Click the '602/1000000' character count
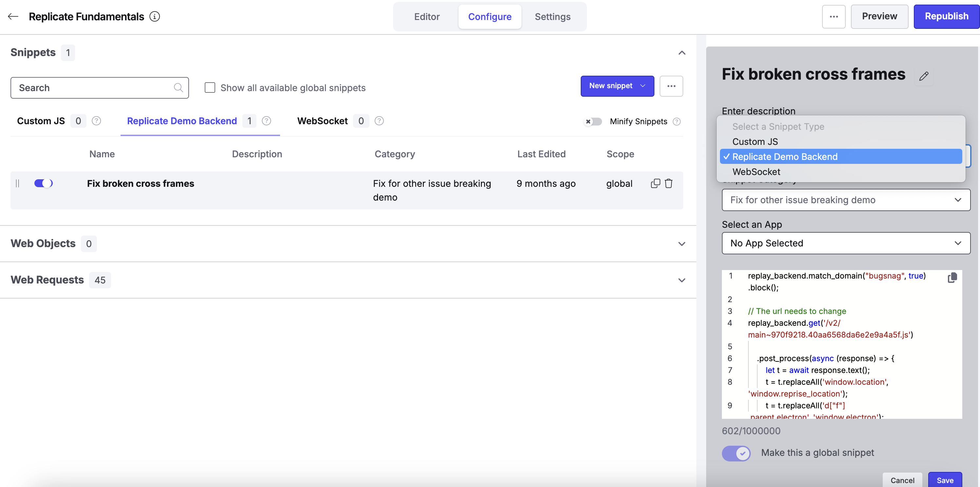This screenshot has width=980, height=487. 751,431
